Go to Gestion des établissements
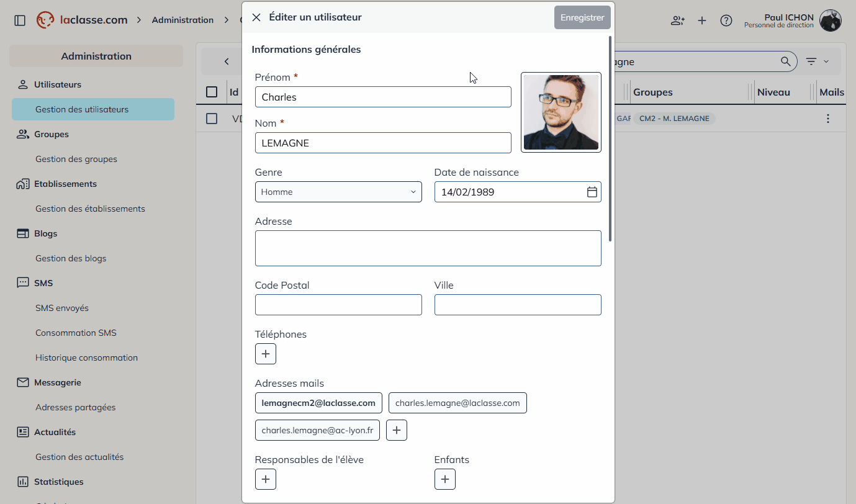The width and height of the screenshot is (856, 504). coord(90,209)
